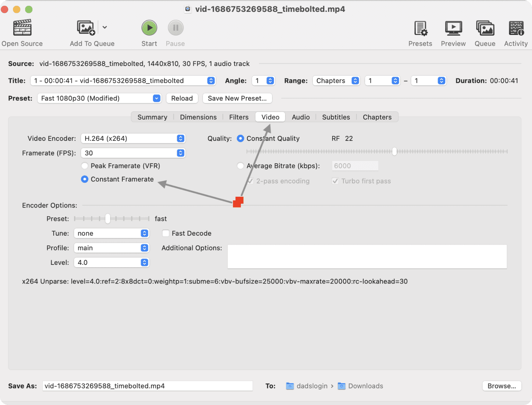Viewport: 532px width, 405px height.
Task: Enable the Fast Decode checkbox
Action: [x=166, y=233]
